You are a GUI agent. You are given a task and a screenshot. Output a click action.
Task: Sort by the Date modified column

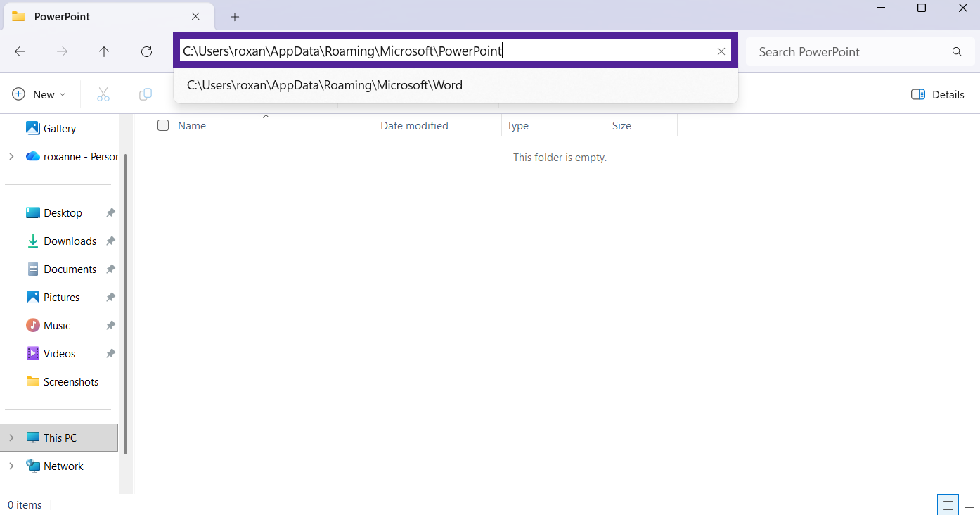414,126
